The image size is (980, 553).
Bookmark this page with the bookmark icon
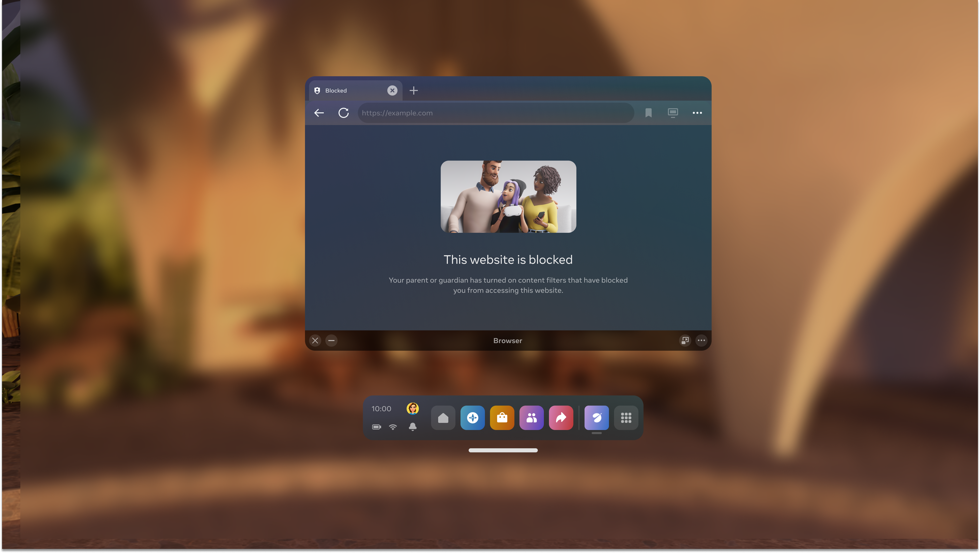(x=648, y=113)
